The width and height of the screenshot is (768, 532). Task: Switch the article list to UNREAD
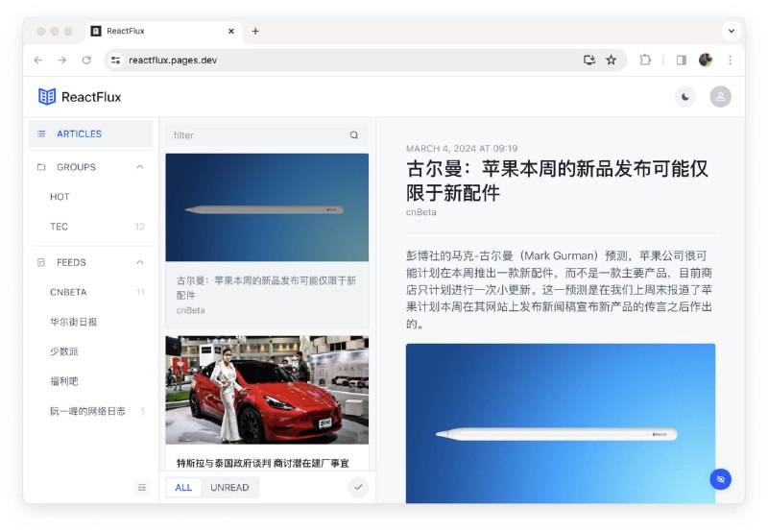click(x=229, y=488)
